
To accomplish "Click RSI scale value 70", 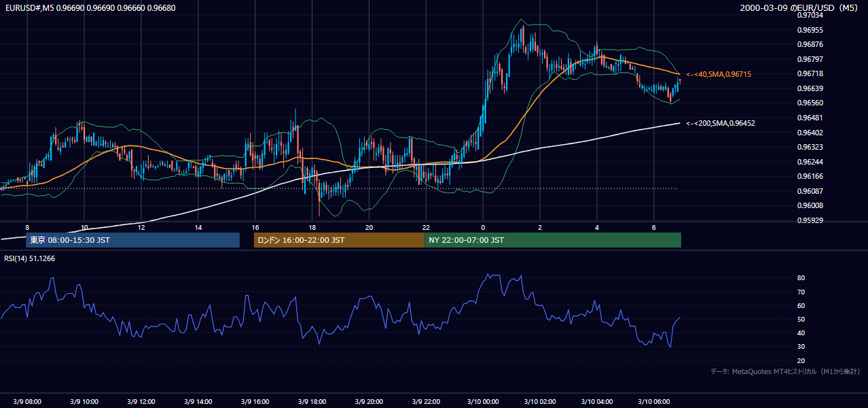I will (x=801, y=292).
